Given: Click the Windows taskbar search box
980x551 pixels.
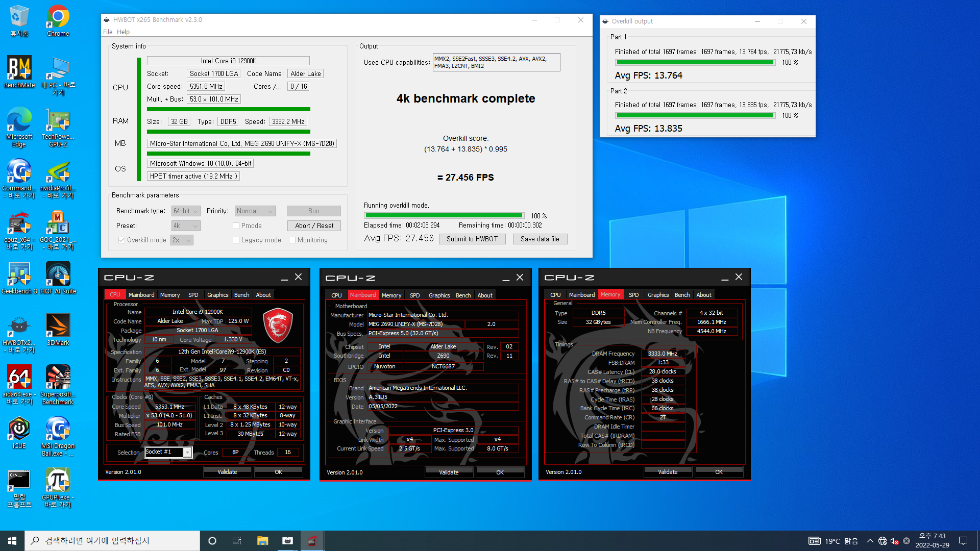Looking at the screenshot, I should pos(112,541).
